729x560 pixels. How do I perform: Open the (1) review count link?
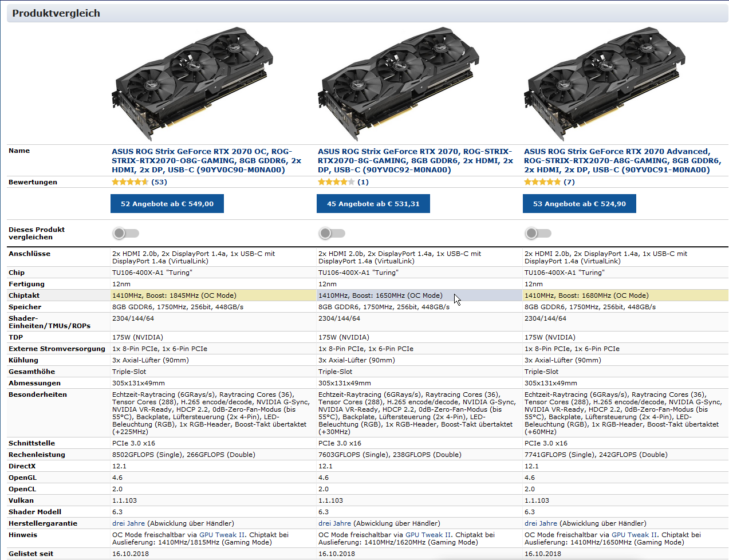click(363, 182)
